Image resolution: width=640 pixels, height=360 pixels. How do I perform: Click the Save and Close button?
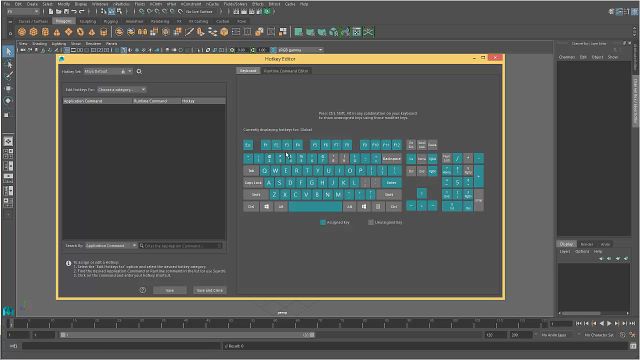coord(209,290)
